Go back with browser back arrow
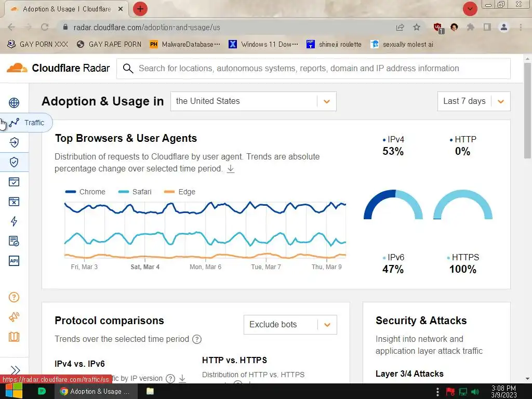Viewport: 532px width, 399px height. click(x=11, y=27)
